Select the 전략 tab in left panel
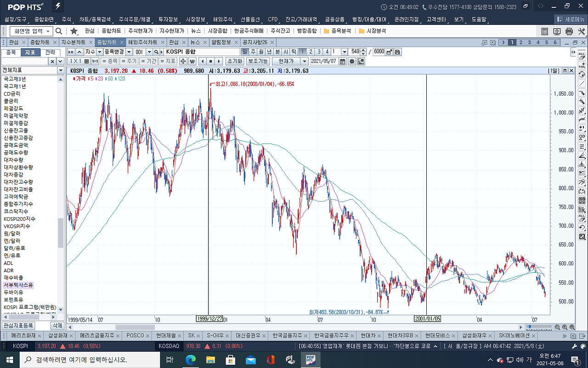 pyautogui.click(x=51, y=52)
